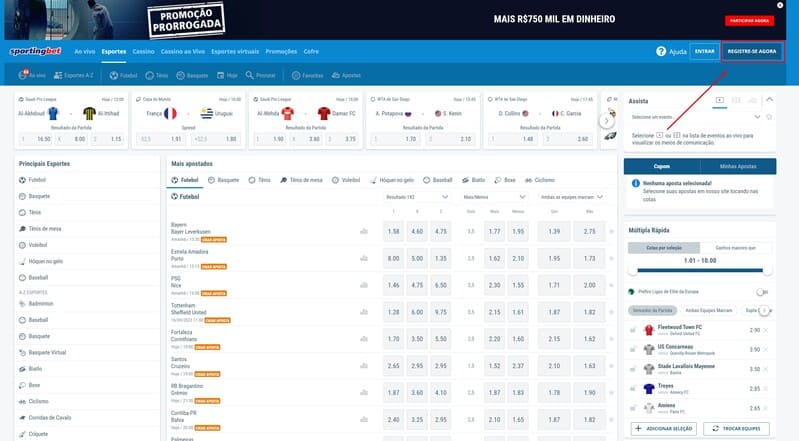Open Favoritos star shortcut
This screenshot has height=441, width=799.
[307, 75]
